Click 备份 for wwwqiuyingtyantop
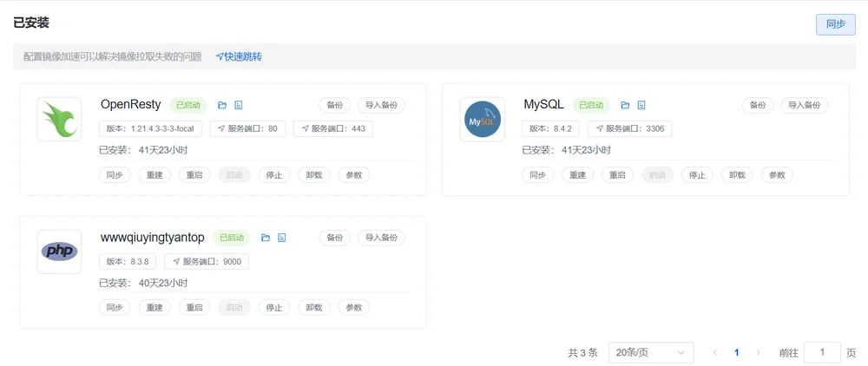The image size is (868, 366). pyautogui.click(x=335, y=238)
